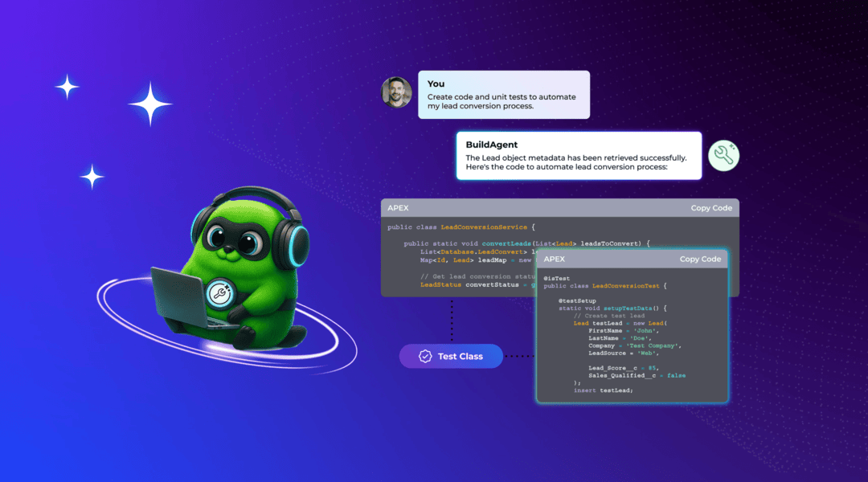
Task: Click the '// Get lead conversion' comment line
Action: click(x=477, y=276)
